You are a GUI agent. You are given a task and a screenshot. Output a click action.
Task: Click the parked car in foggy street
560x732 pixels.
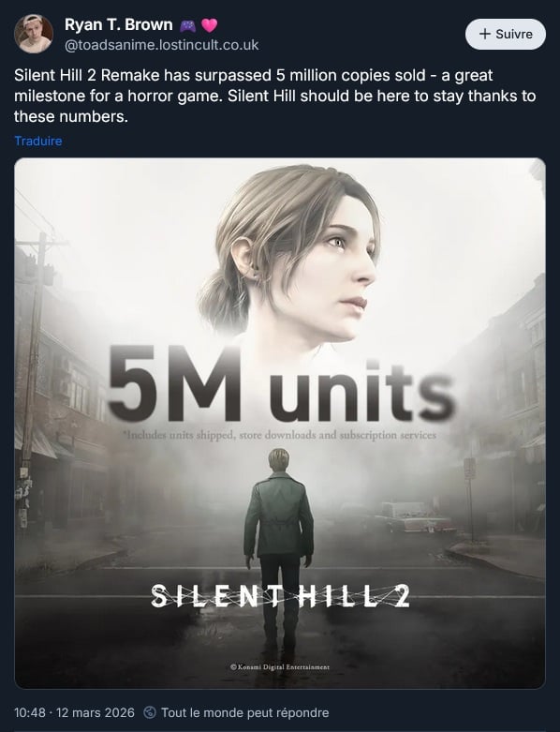pos(415,518)
